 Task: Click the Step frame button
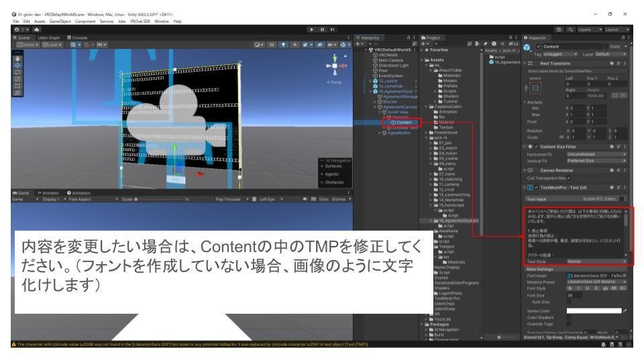[332, 29]
